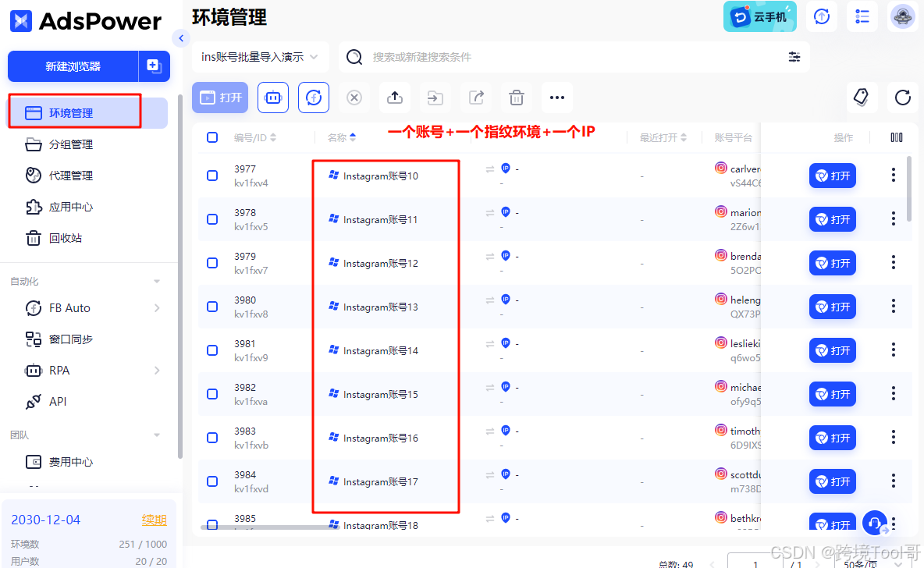The width and height of the screenshot is (924, 568).
Task: Open 环境管理 in the sidebar
Action: [x=87, y=113]
